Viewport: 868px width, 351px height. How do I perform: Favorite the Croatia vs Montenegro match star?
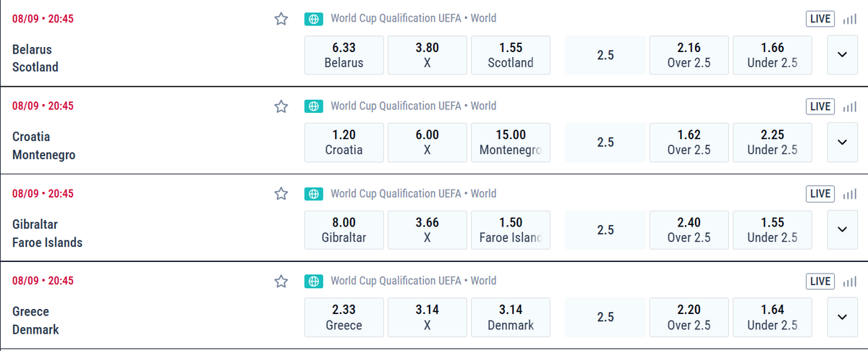click(x=281, y=106)
